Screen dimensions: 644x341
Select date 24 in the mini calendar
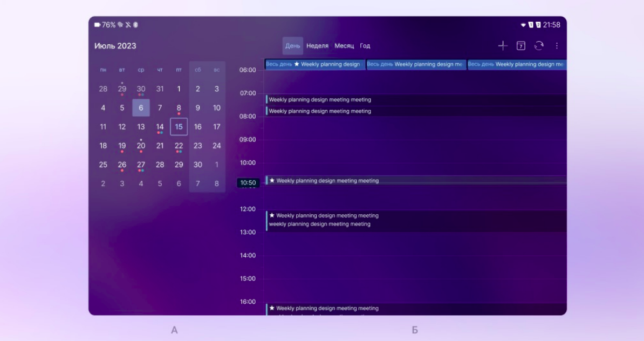point(216,146)
